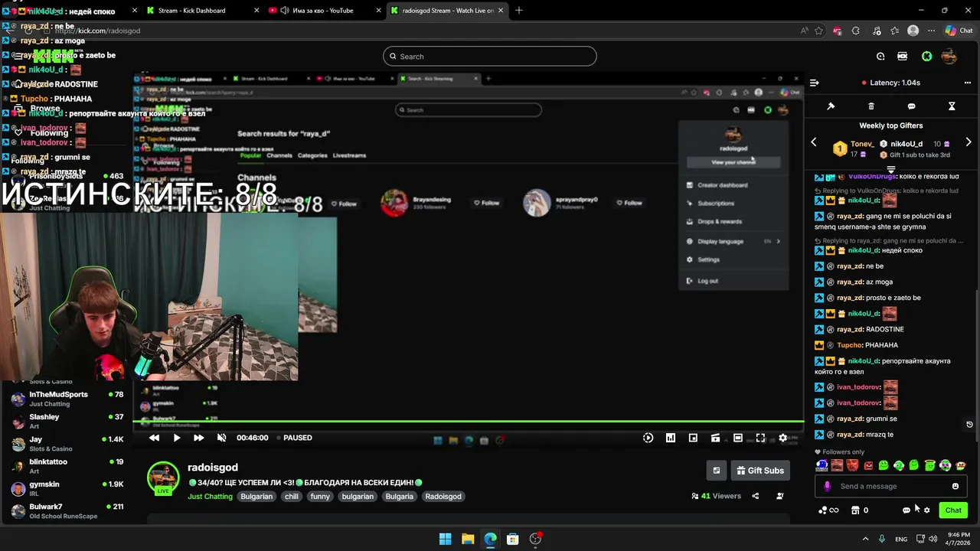Click the green Kick icon in header
980x551 pixels.
[x=927, y=56]
